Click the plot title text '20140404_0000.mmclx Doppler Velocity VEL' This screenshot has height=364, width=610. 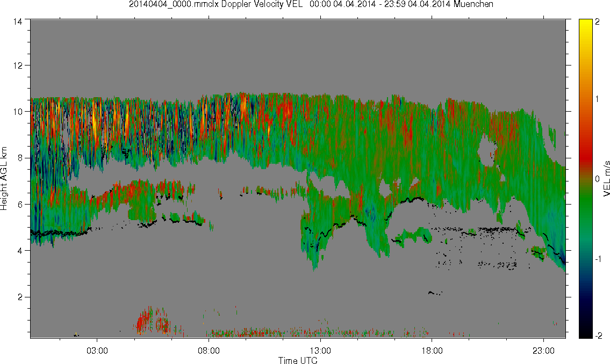216,4
